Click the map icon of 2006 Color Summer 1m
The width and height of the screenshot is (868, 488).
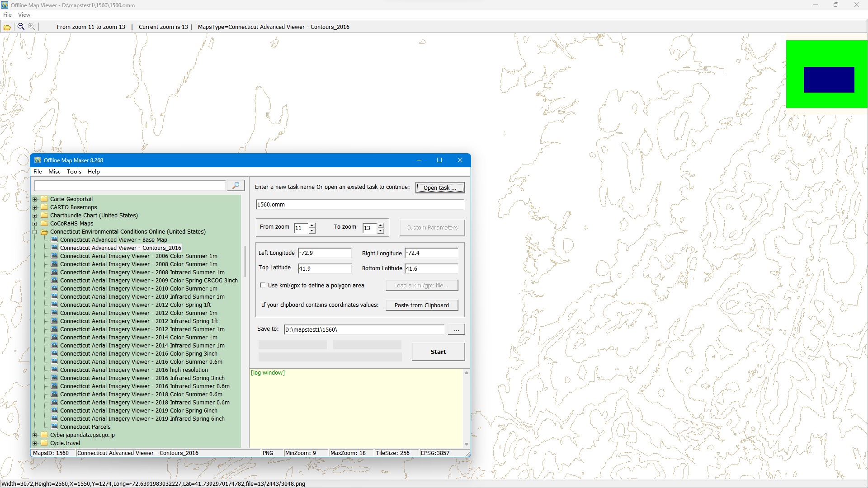click(54, 256)
